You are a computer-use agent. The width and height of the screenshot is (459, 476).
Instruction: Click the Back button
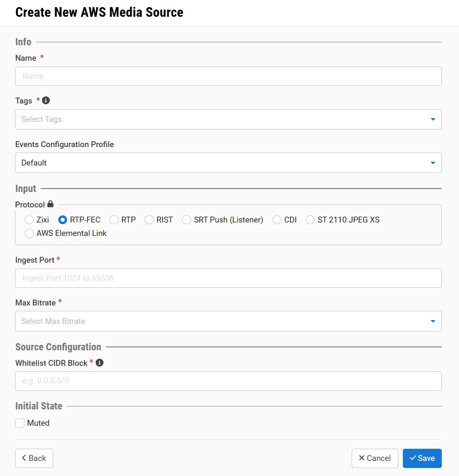(x=34, y=458)
